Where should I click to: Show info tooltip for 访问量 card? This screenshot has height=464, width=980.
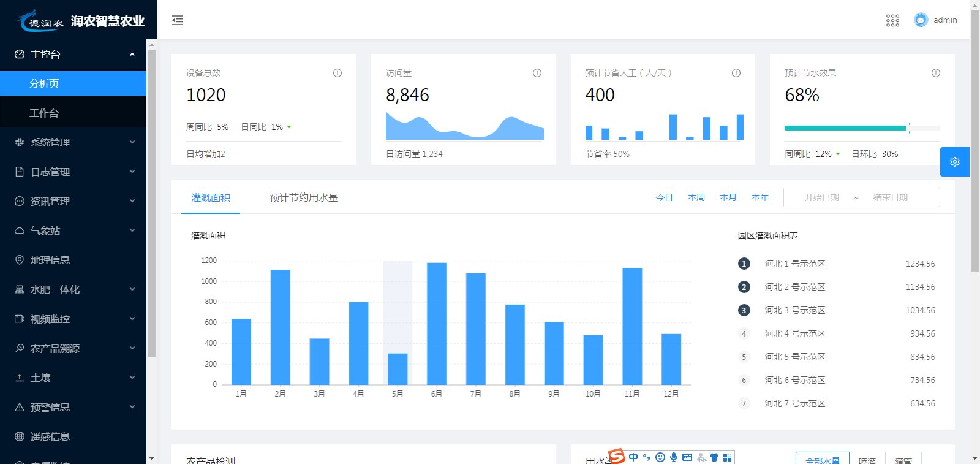[537, 73]
